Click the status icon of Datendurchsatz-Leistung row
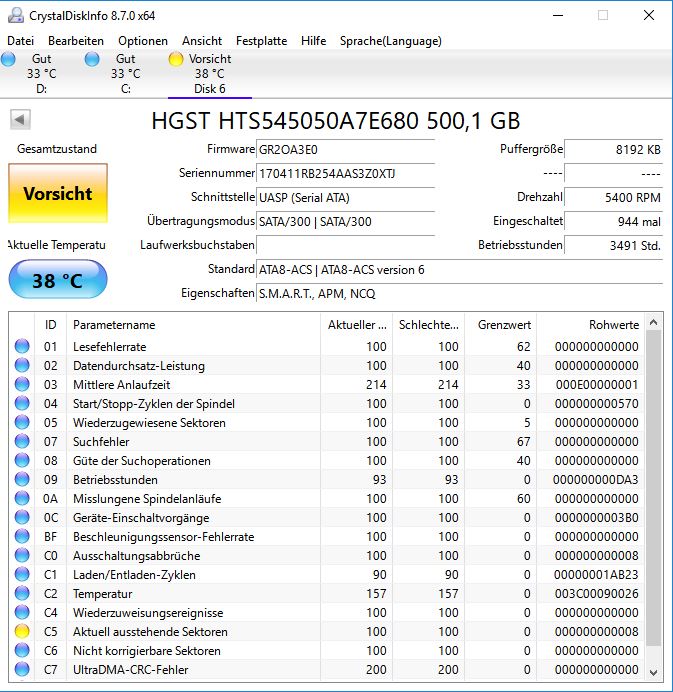673x692 pixels. click(x=22, y=365)
